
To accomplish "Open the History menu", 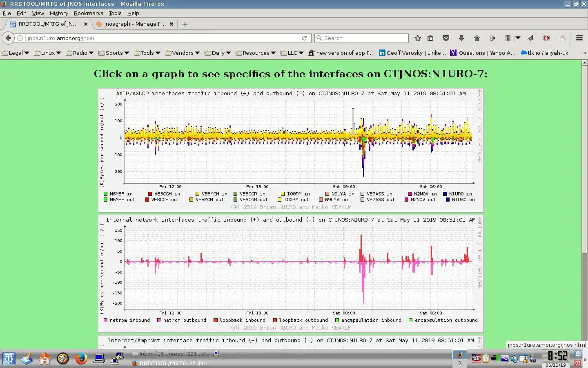I will [59, 13].
